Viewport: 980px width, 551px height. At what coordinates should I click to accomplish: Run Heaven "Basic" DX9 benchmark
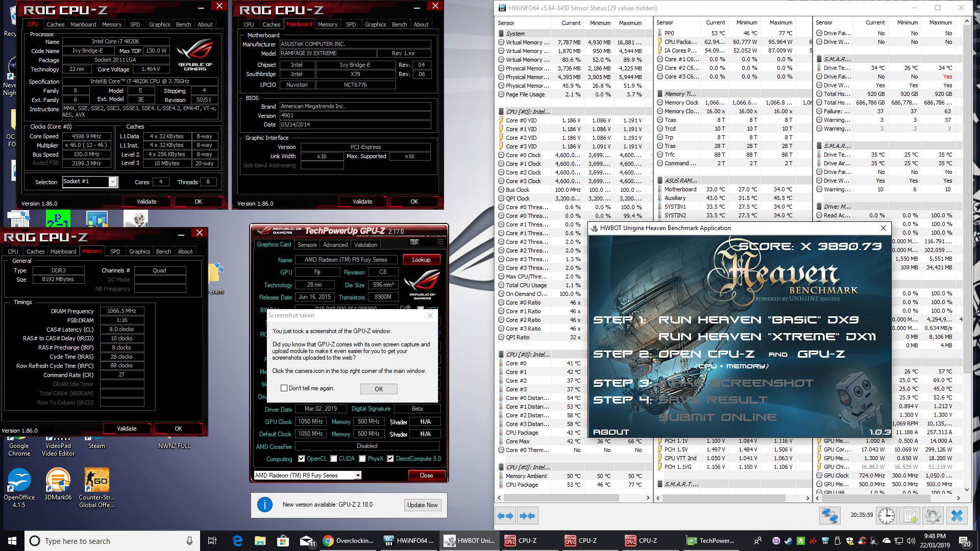pyautogui.click(x=758, y=320)
